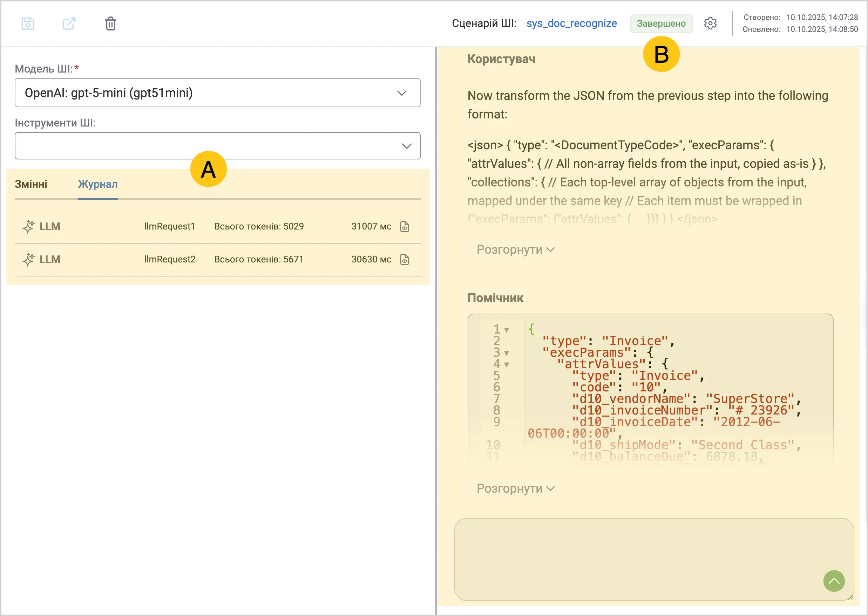This screenshot has height=616, width=868.
Task: Switch to the Змінні tab
Action: (x=31, y=184)
